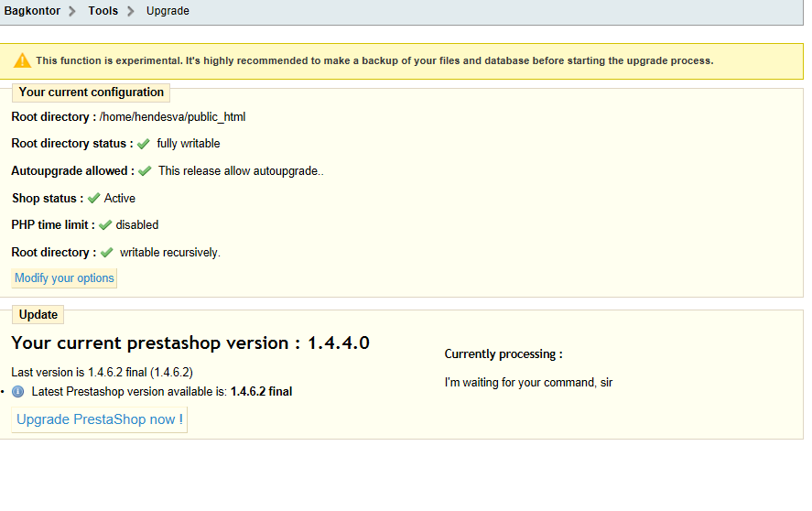
Task: Select the Upgrade breadcrumb item
Action: point(168,11)
